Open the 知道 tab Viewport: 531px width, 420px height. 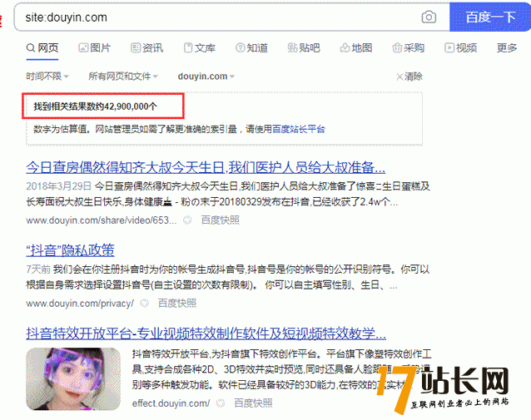coord(251,48)
